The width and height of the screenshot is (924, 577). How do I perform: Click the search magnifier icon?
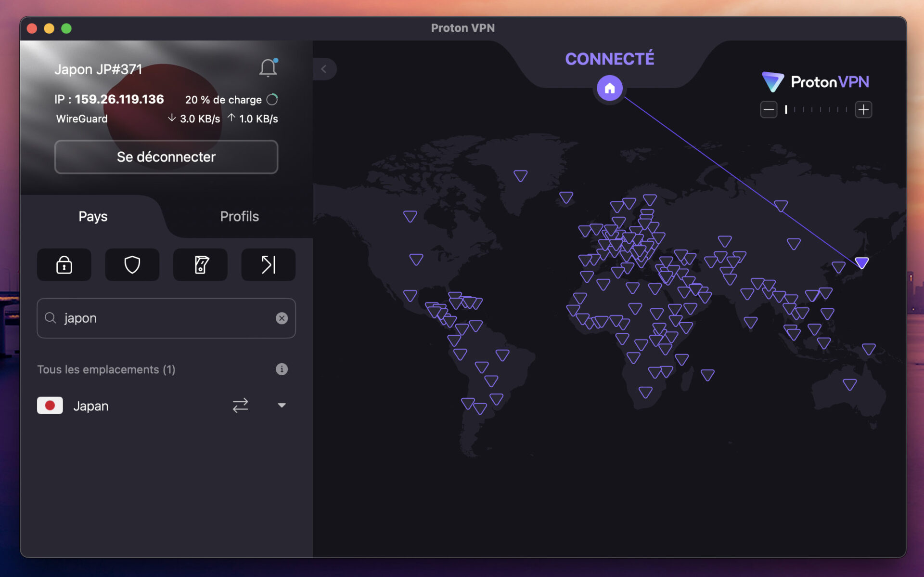pos(51,318)
